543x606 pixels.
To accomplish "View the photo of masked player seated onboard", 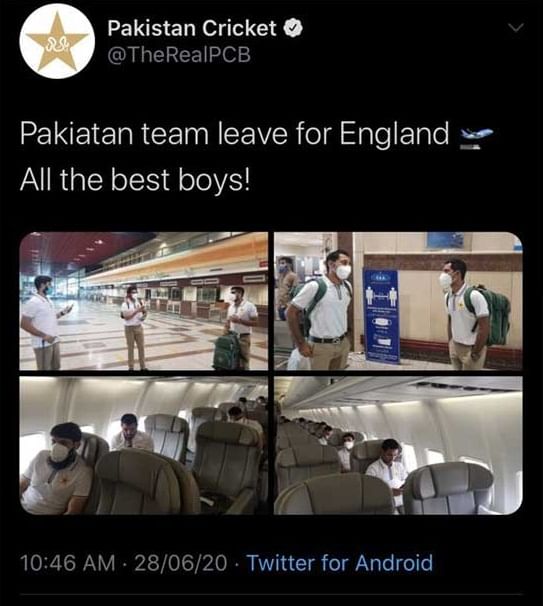I will pos(143,446).
